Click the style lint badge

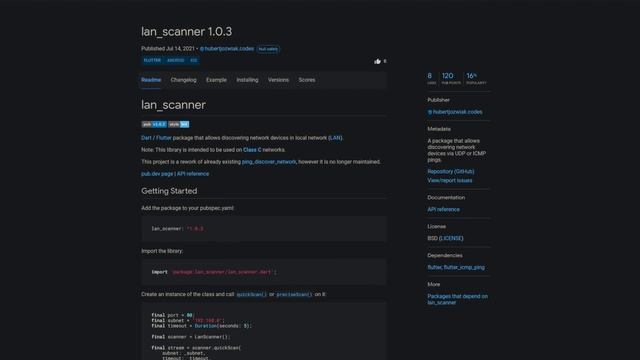pos(179,124)
